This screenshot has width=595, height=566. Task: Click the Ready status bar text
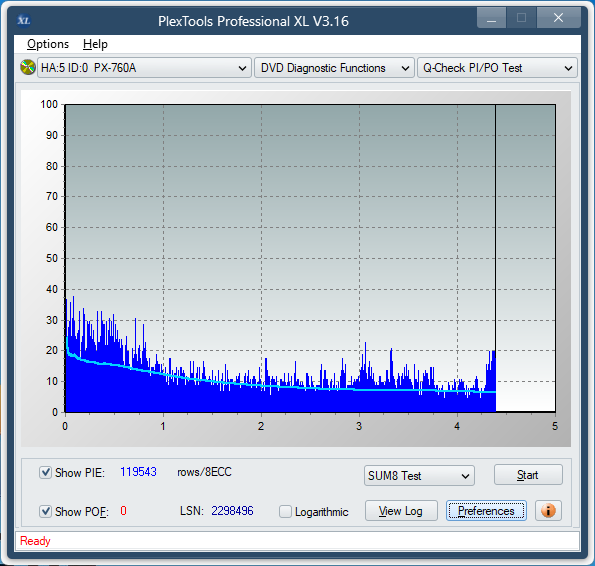point(35,541)
